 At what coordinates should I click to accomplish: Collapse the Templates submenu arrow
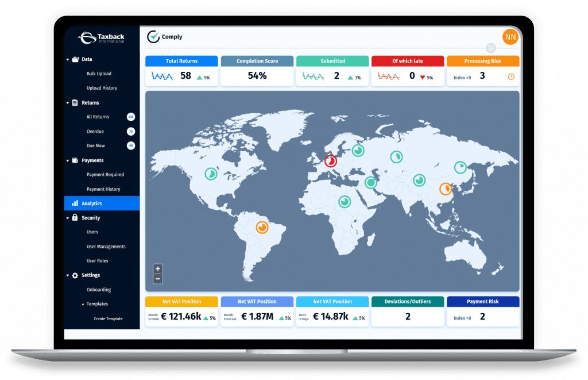(83, 304)
